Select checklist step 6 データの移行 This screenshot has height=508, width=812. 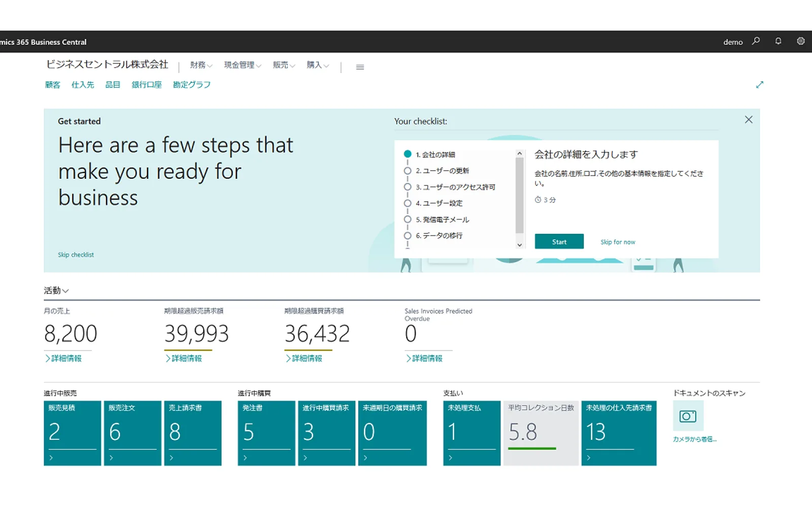(439, 236)
